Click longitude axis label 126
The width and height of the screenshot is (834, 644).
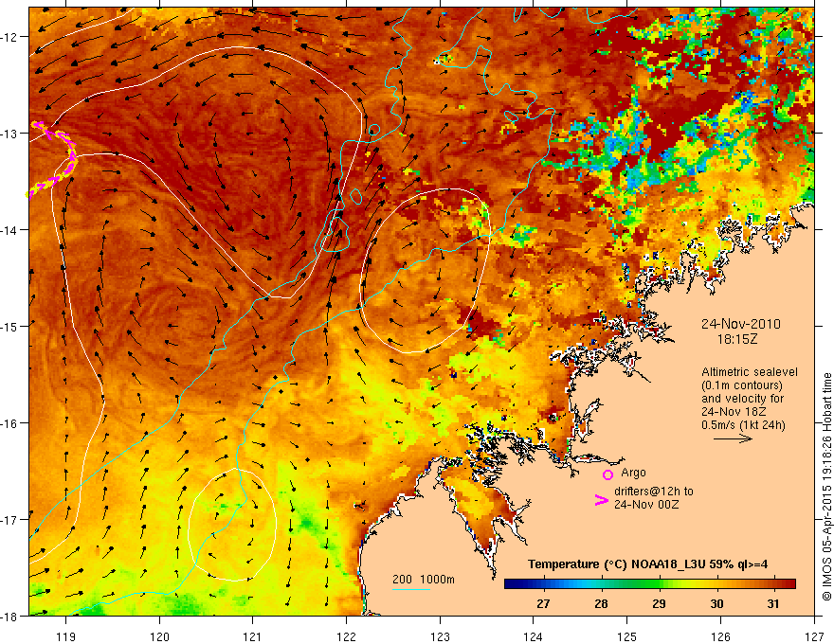click(x=720, y=636)
